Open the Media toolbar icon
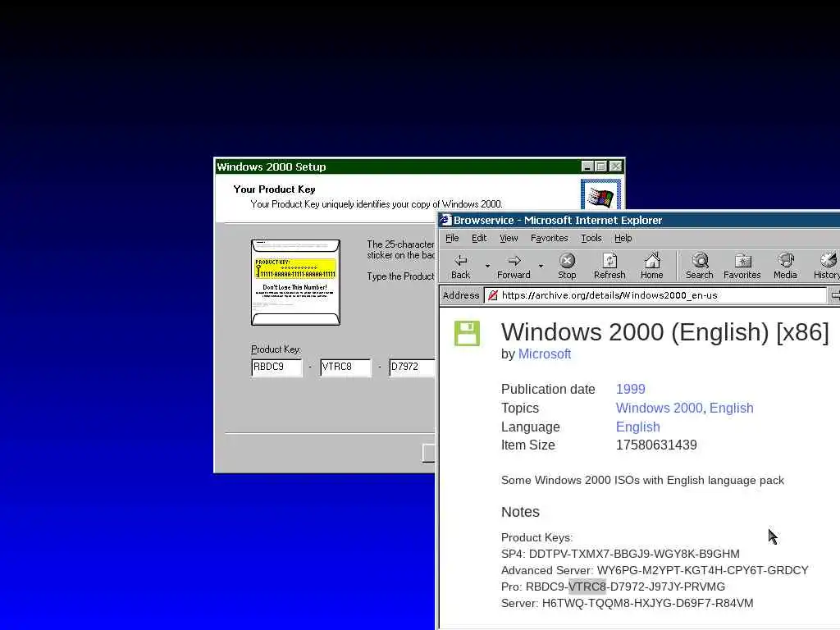840x630 pixels. [785, 267]
